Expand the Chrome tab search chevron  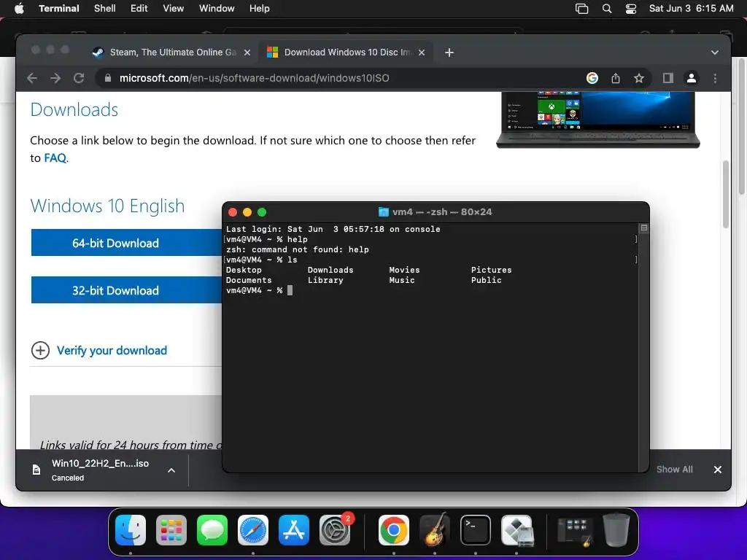click(715, 52)
